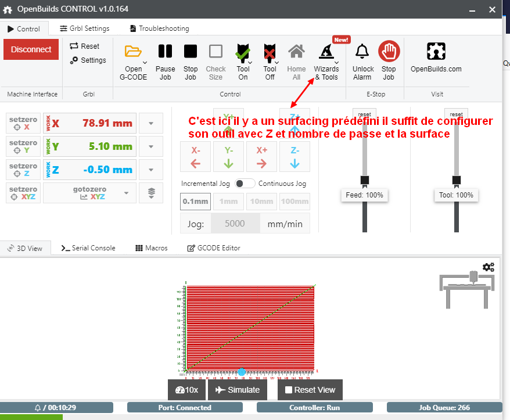
Task: Click the machine table view icon
Action: tap(467, 290)
